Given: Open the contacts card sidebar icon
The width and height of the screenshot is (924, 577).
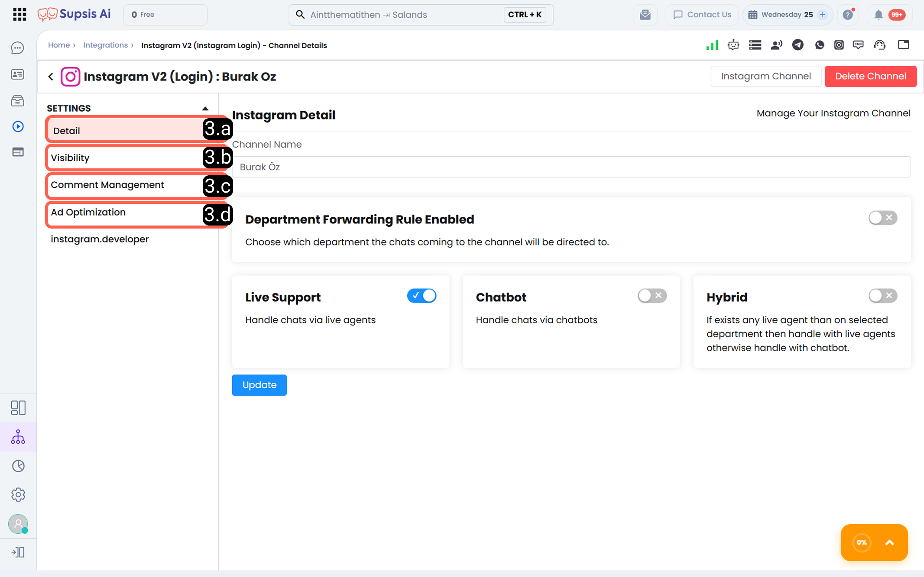Looking at the screenshot, I should 18,74.
